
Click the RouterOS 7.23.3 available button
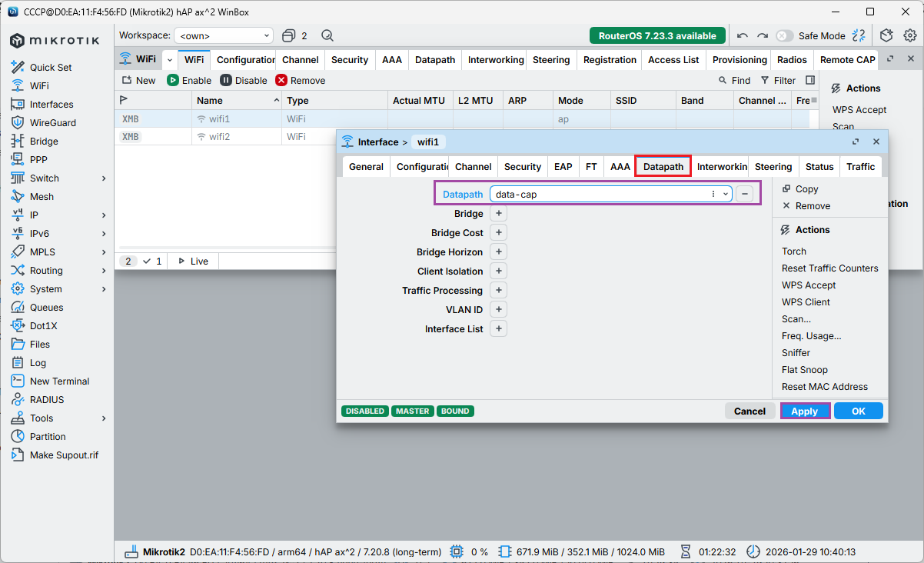657,35
